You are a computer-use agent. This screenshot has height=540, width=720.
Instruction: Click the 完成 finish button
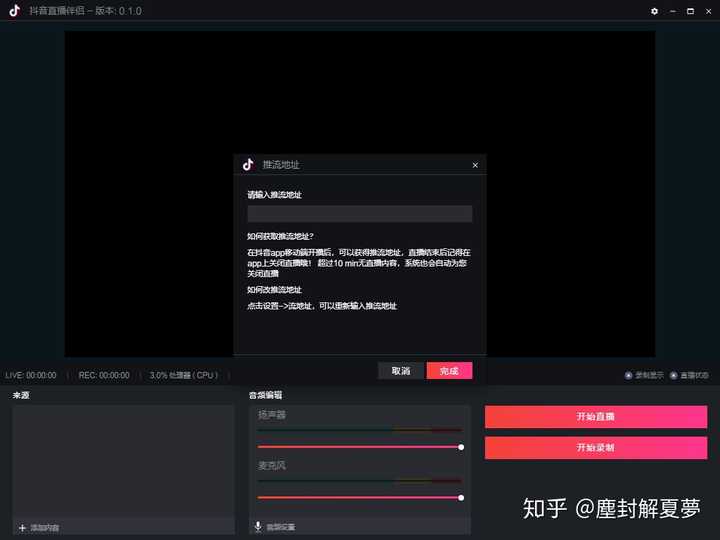click(449, 371)
